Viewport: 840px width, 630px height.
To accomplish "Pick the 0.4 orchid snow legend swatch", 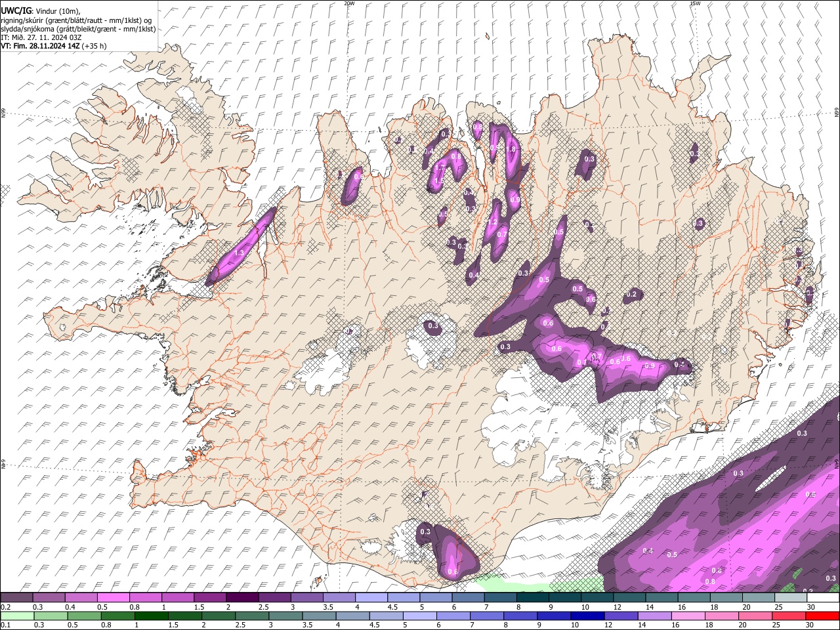I will [x=81, y=598].
